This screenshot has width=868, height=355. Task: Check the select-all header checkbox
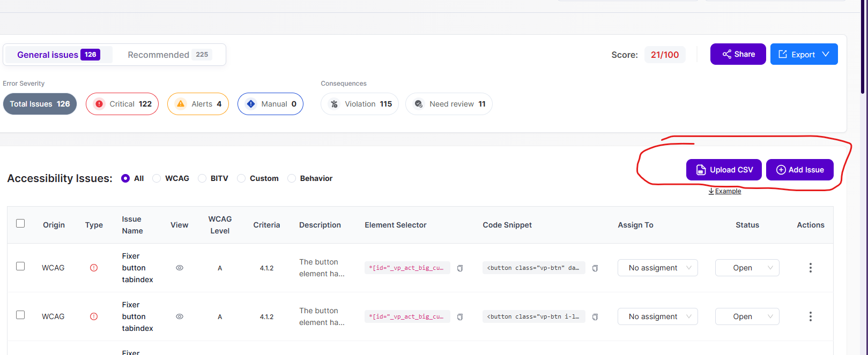pos(20,223)
